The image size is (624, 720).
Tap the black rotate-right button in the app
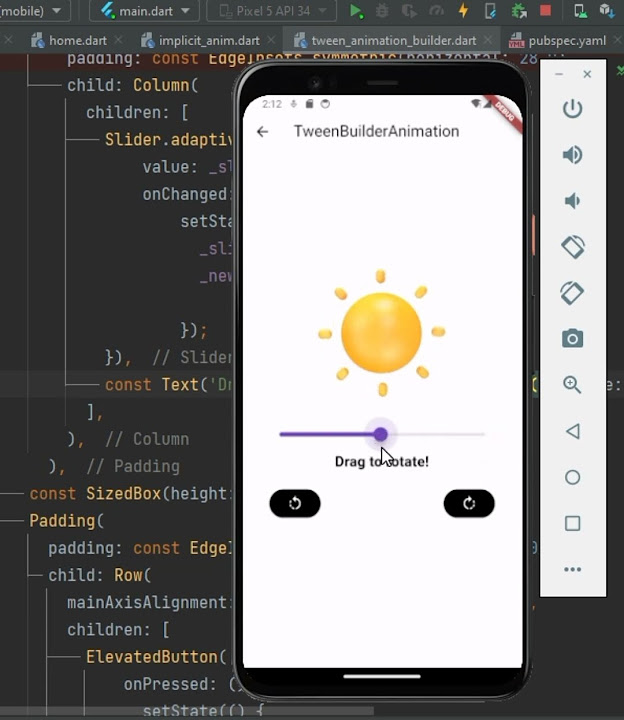point(469,503)
